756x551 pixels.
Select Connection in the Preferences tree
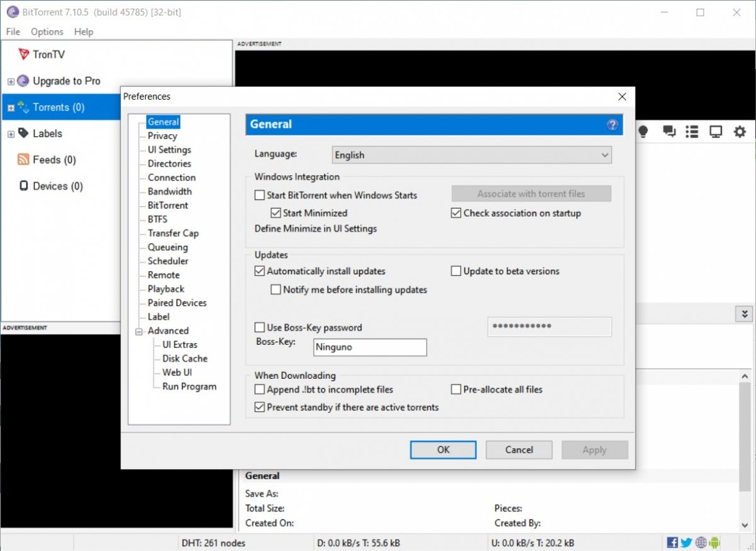tap(172, 177)
